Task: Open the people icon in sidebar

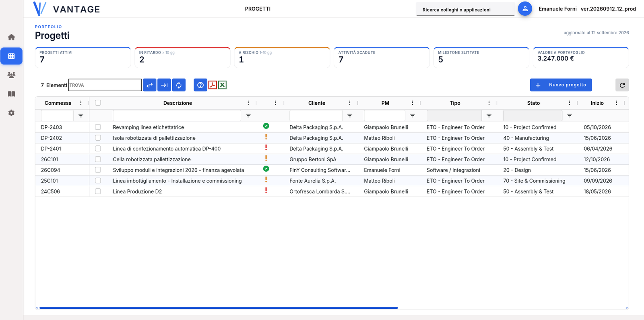Action: [11, 75]
